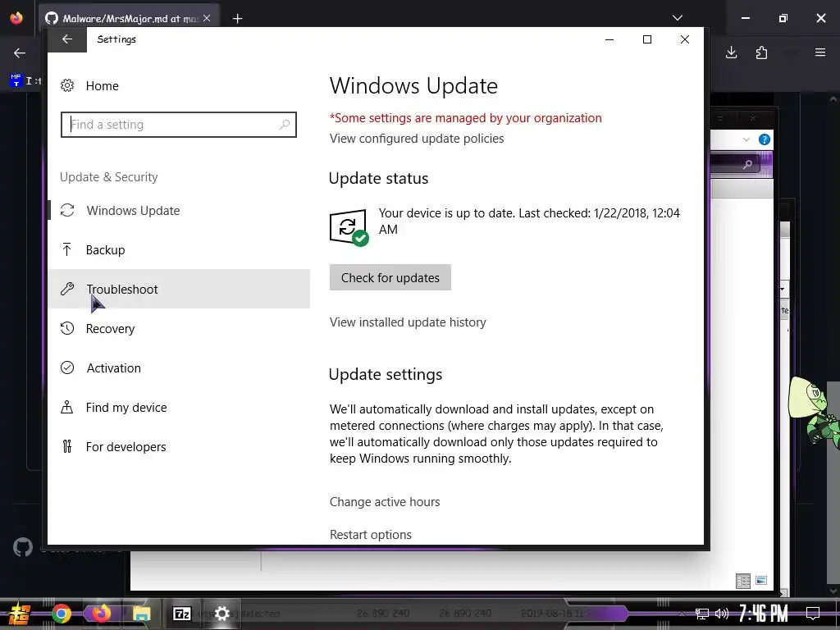Focus the Find a setting search box
The image size is (840, 630).
point(178,125)
